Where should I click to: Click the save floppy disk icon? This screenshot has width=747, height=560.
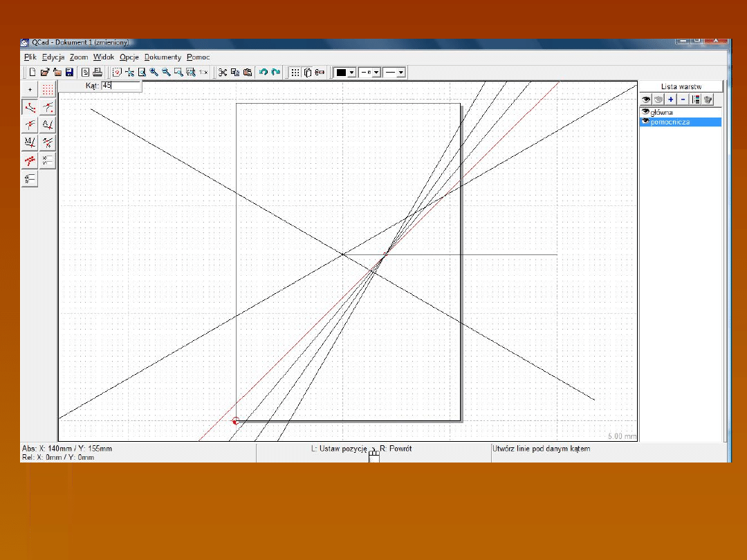[x=69, y=72]
